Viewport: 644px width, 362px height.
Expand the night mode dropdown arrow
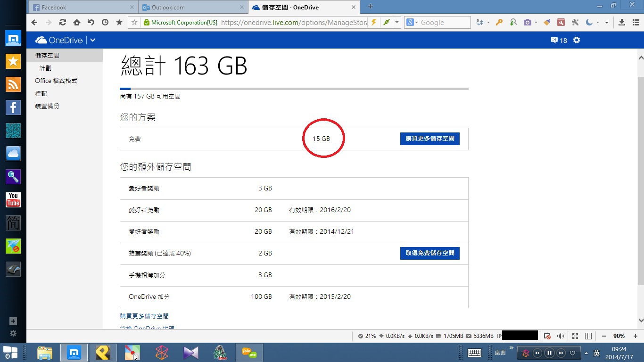[597, 22]
